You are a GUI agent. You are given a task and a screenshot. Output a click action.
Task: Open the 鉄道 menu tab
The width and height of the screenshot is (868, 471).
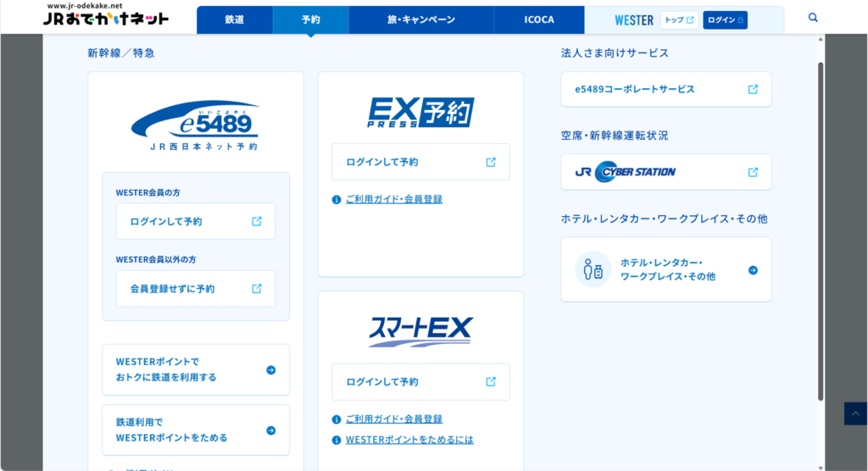click(235, 19)
